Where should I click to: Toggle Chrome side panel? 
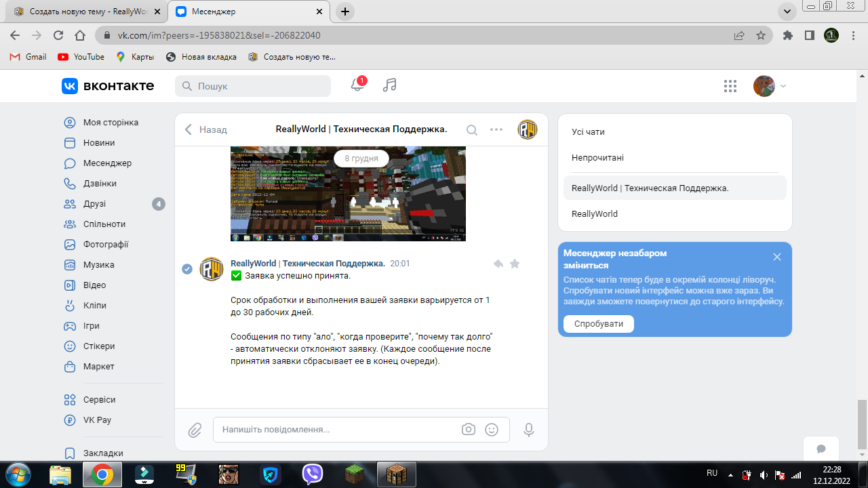809,35
